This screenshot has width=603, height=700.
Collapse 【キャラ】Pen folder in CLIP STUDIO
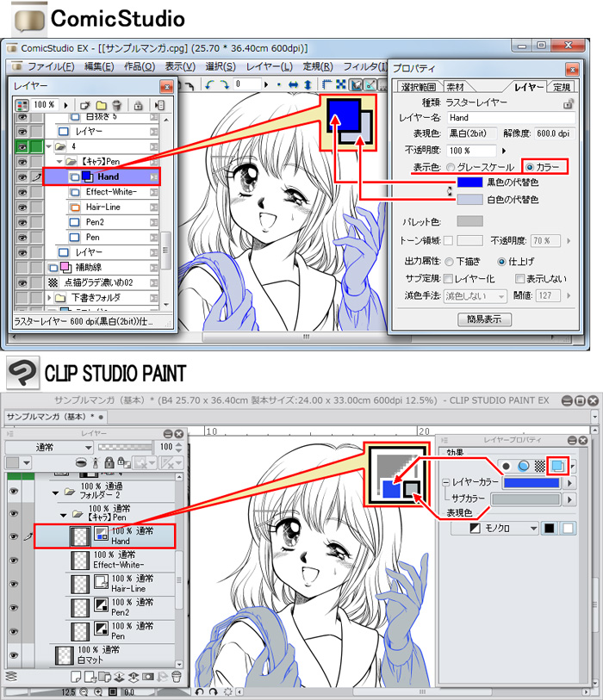click(x=64, y=515)
